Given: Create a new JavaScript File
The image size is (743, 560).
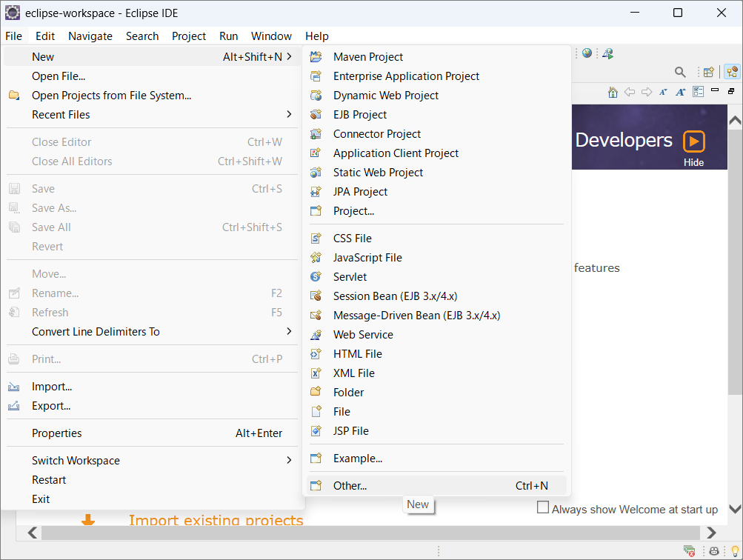Looking at the screenshot, I should (436, 258).
